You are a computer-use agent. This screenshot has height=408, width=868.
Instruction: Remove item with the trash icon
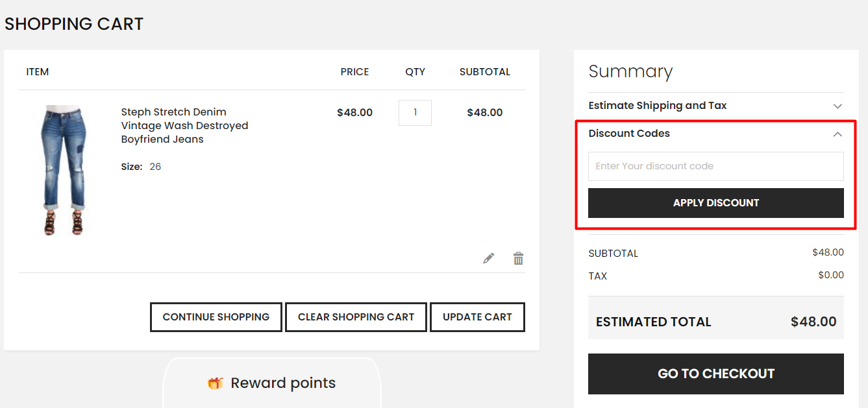(x=518, y=258)
